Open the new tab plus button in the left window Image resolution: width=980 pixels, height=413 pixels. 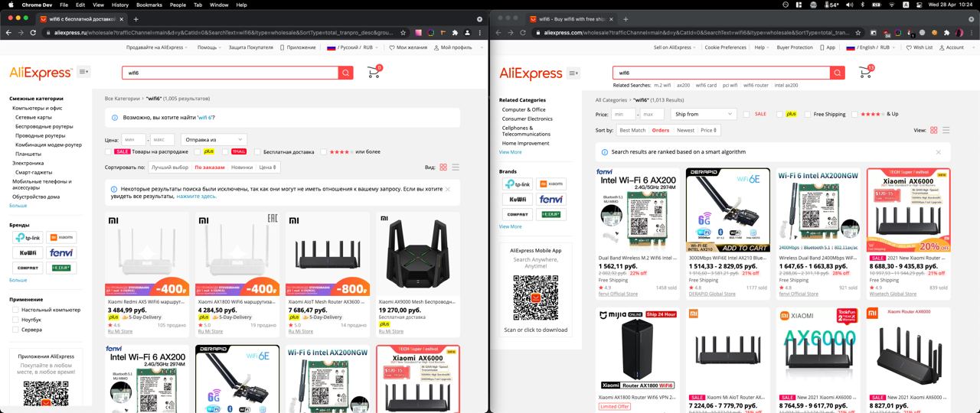[136, 18]
